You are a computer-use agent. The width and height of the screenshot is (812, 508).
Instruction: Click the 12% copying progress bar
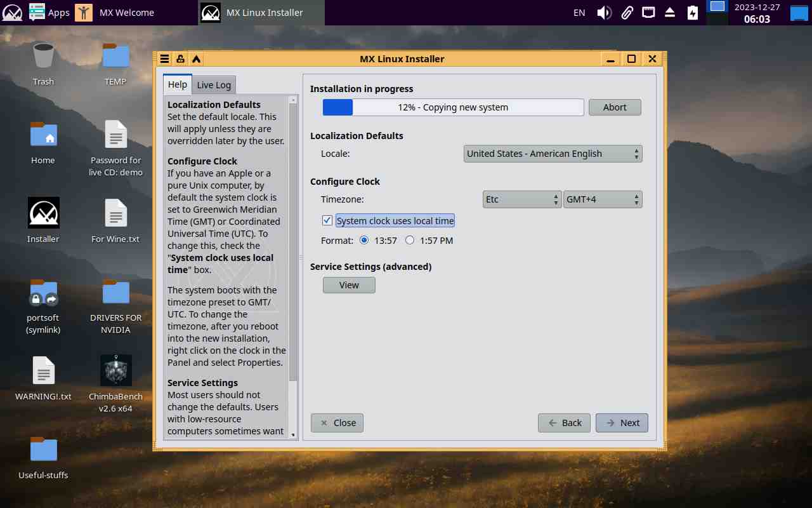click(x=453, y=107)
